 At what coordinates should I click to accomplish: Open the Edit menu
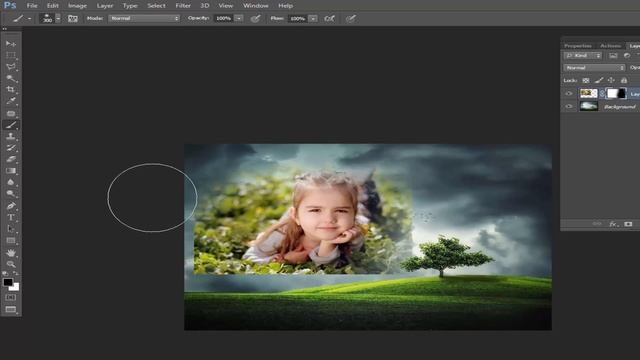coord(53,6)
